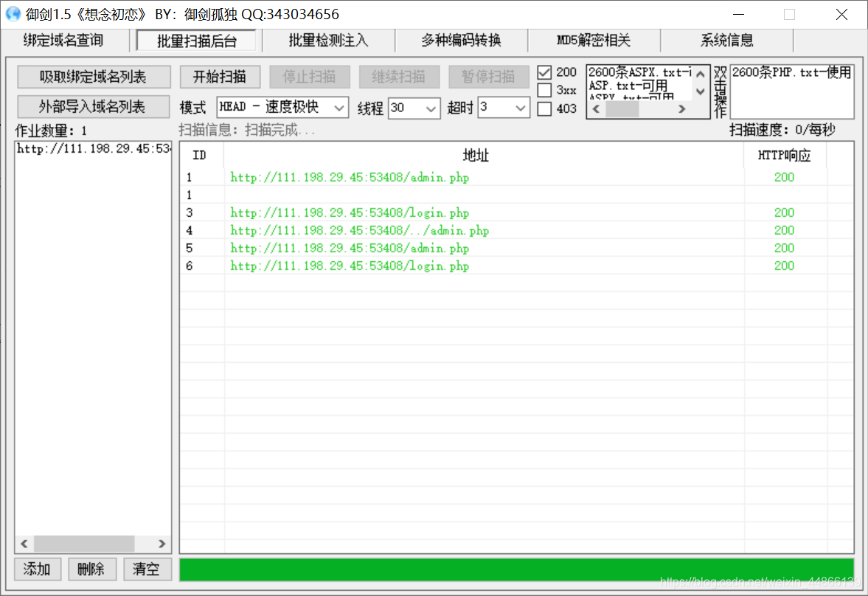Viewport: 868px width, 596px height.
Task: Click domain list scroll-left arrow
Action: 24,544
